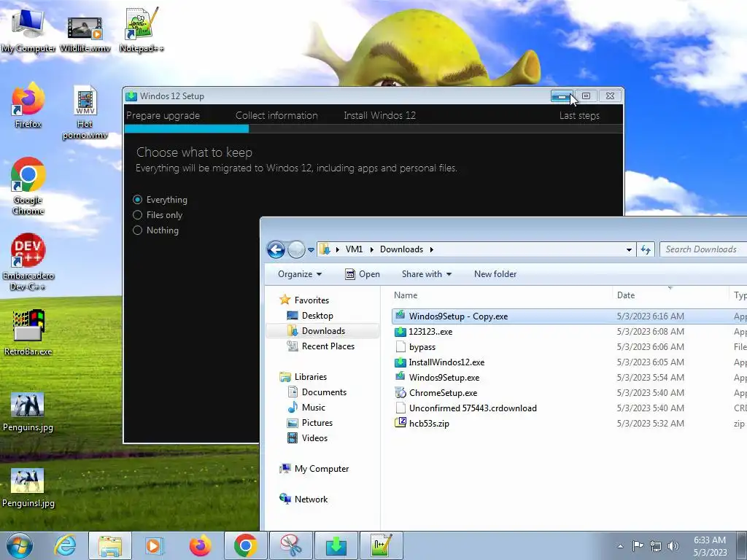Click Downloads in the address breadcrumb
Screen dimensions: 747x560
click(x=401, y=249)
